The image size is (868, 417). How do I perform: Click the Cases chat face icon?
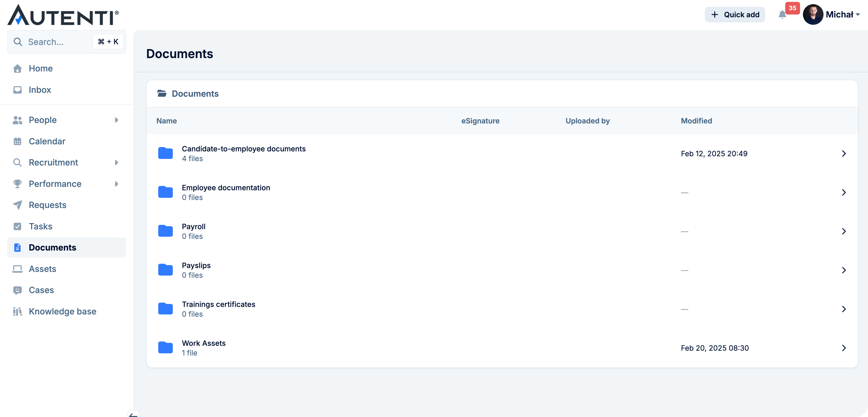point(17,290)
